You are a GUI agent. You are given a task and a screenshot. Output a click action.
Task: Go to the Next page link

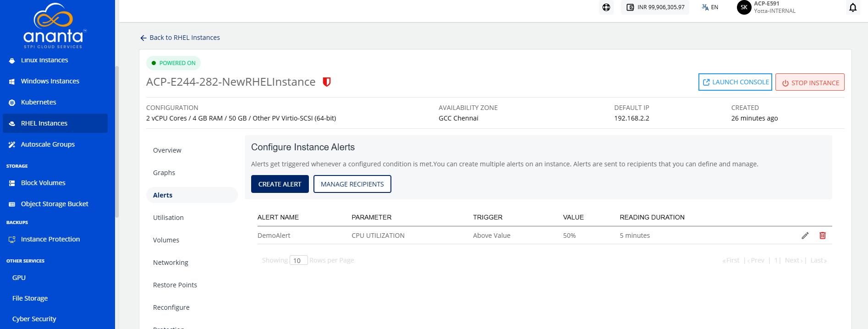[x=794, y=260]
